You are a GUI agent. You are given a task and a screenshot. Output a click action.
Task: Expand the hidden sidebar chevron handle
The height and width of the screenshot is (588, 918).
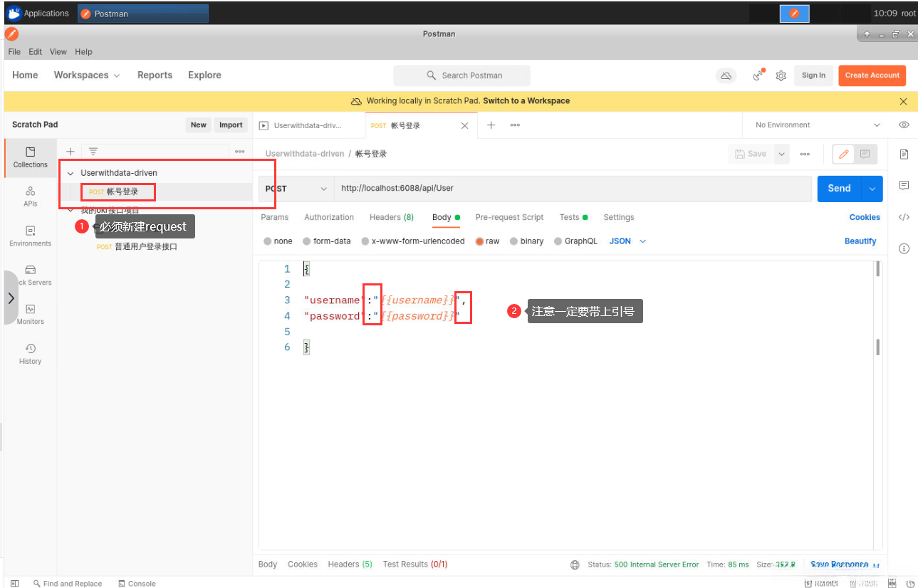pos(11,298)
